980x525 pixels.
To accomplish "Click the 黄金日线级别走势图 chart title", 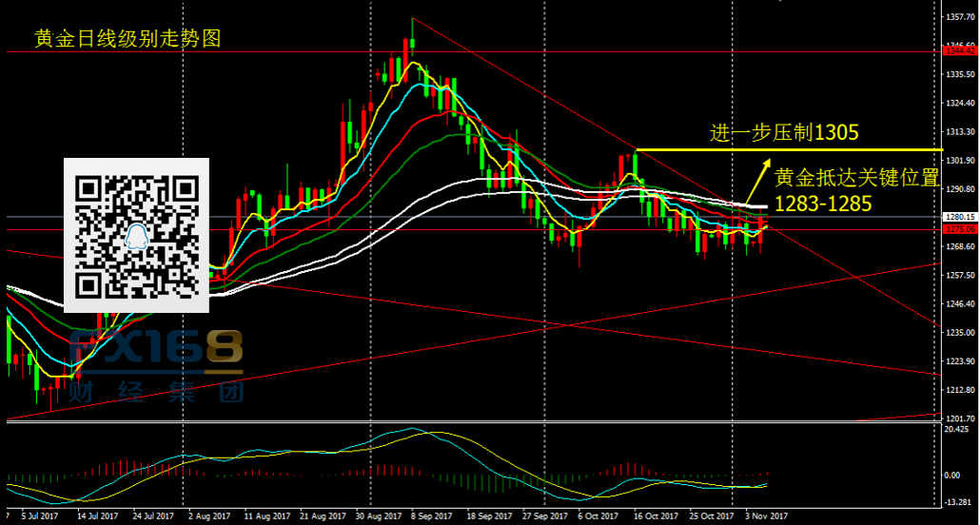I will 127,38.
